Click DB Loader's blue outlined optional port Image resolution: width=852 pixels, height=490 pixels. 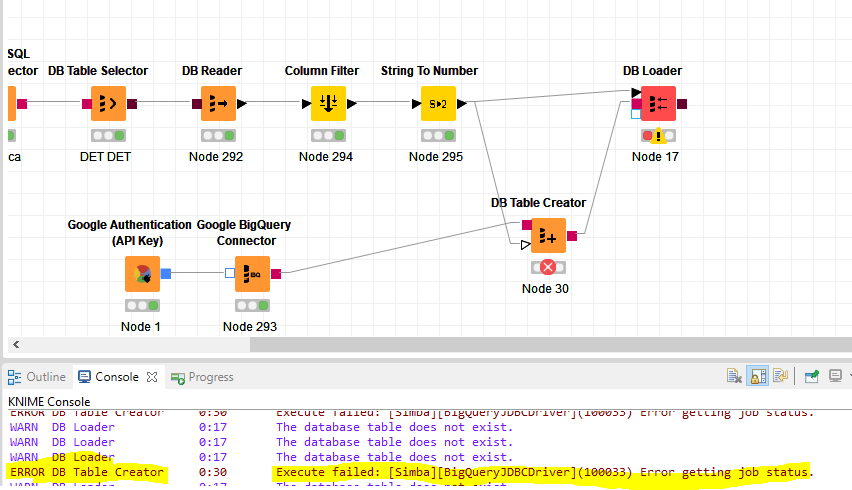tap(636, 114)
